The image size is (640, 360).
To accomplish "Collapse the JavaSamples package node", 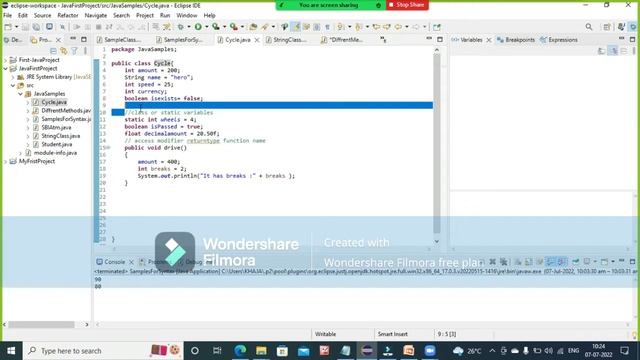I will coord(20,94).
